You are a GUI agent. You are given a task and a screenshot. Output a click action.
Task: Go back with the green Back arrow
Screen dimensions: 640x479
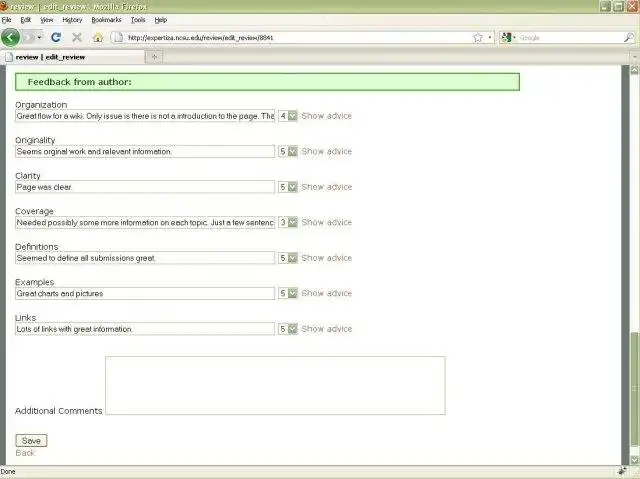click(10, 38)
